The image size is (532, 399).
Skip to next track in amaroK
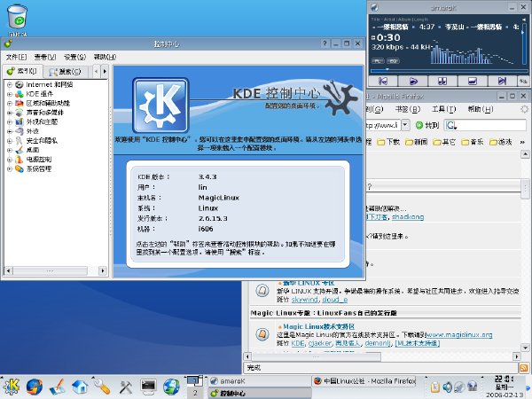(x=502, y=81)
